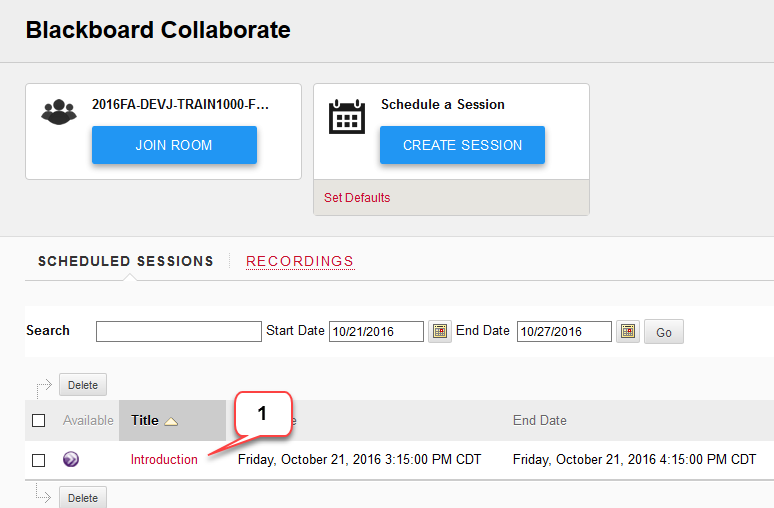
Task: Check the Introduction session row checkbox
Action: point(39,460)
